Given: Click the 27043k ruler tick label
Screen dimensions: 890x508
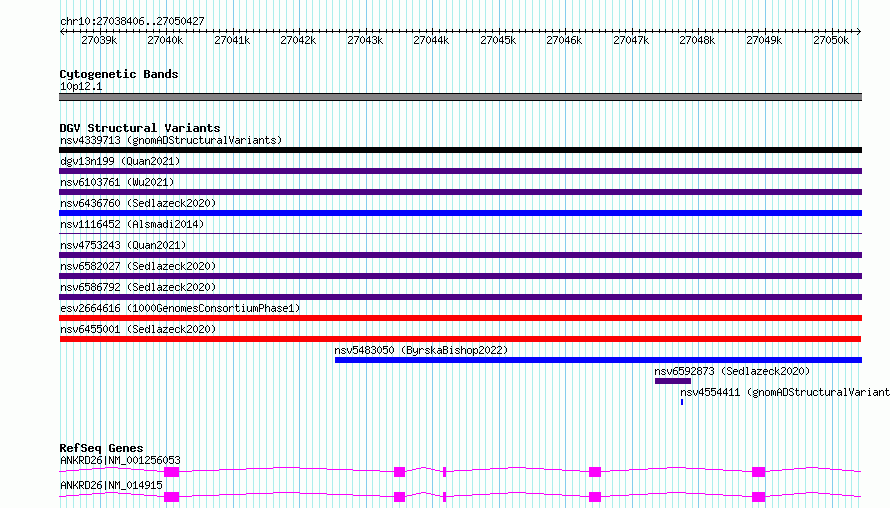Looking at the screenshot, I should 365,40.
